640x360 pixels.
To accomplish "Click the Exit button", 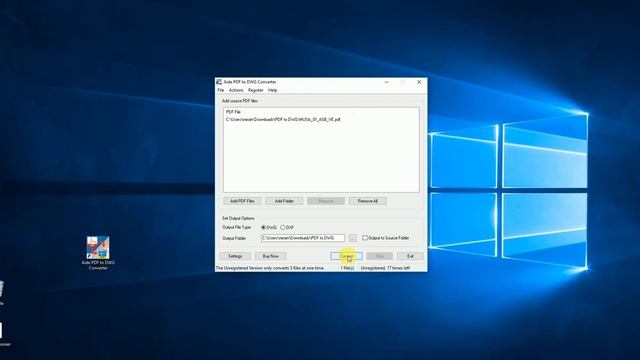I will [410, 256].
